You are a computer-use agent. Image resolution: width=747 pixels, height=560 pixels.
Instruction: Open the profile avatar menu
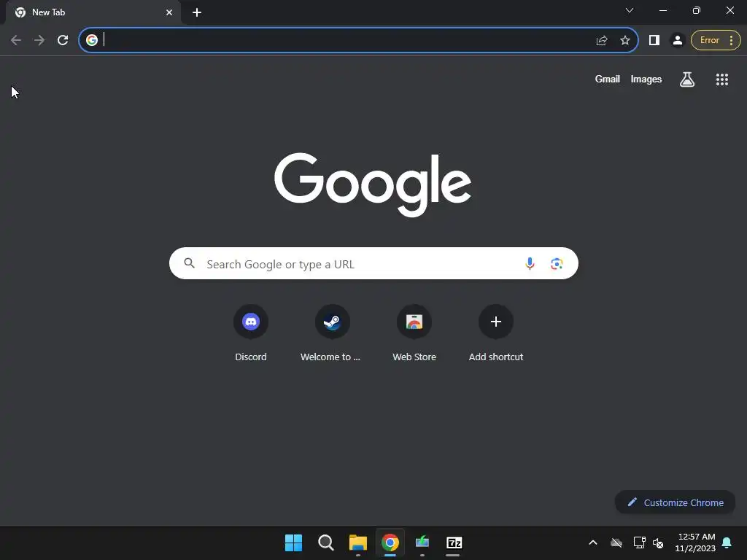click(x=678, y=41)
